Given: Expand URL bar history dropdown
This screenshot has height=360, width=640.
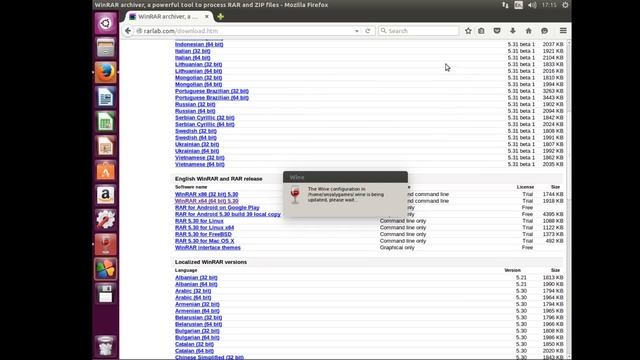Looking at the screenshot, I should [x=357, y=31].
